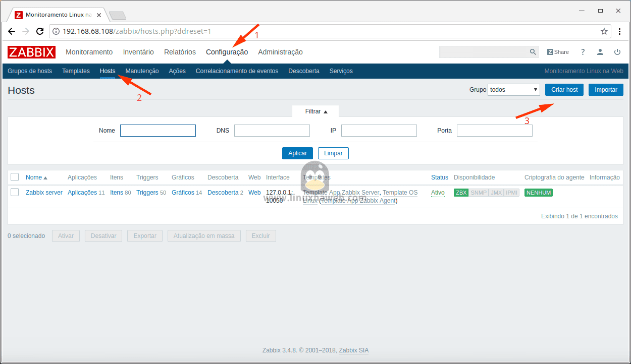Click the Status column header
Screen dimensions: 631x364
[x=440, y=177]
